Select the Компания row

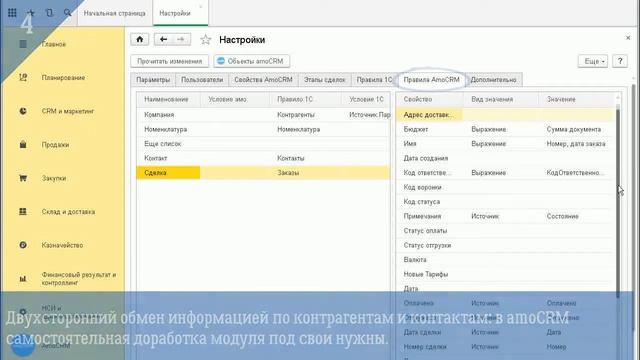point(263,115)
